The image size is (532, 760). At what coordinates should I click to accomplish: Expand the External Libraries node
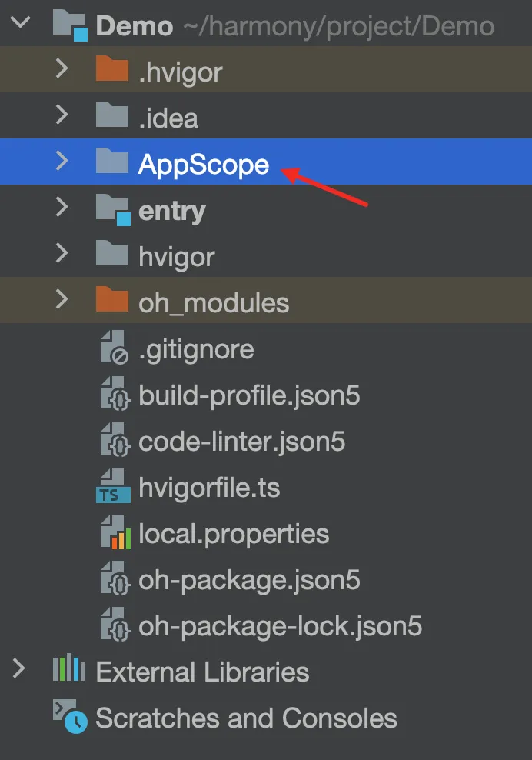(19, 668)
